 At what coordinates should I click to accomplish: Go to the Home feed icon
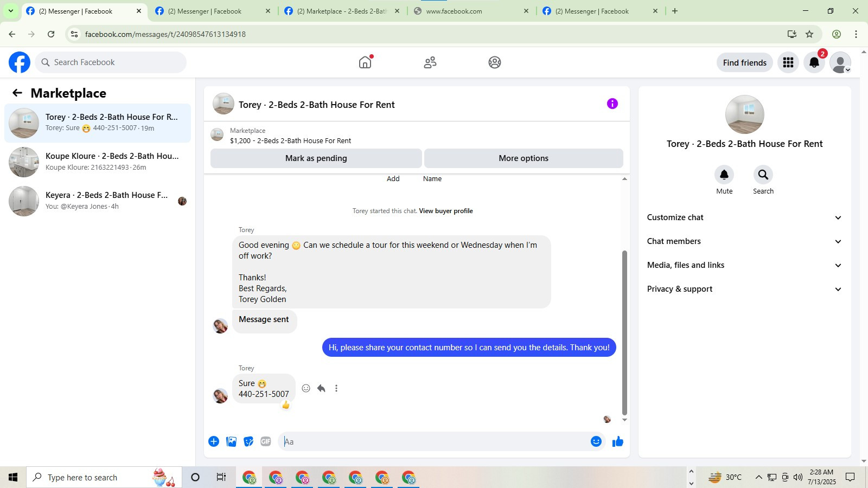coord(365,62)
